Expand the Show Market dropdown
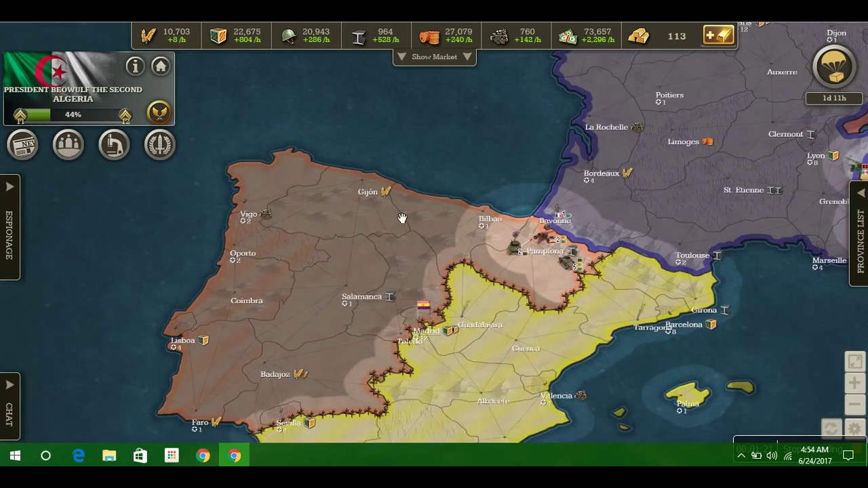This screenshot has width=868, height=488. (x=435, y=57)
